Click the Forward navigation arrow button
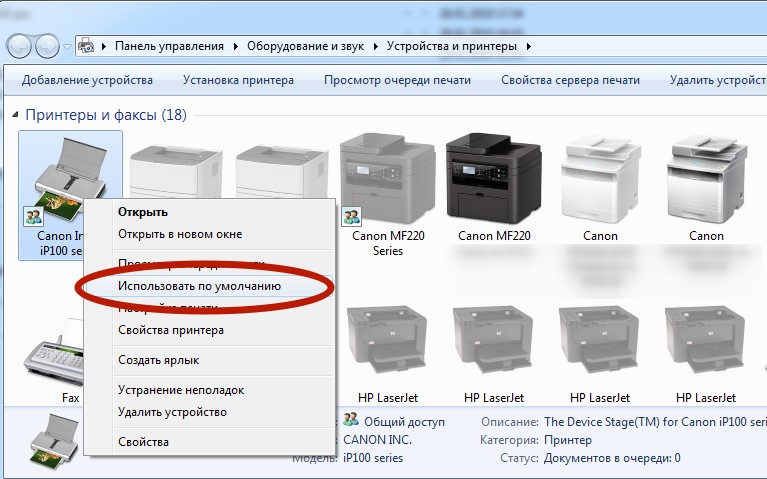Screen dimensions: 767x479 tap(47, 46)
